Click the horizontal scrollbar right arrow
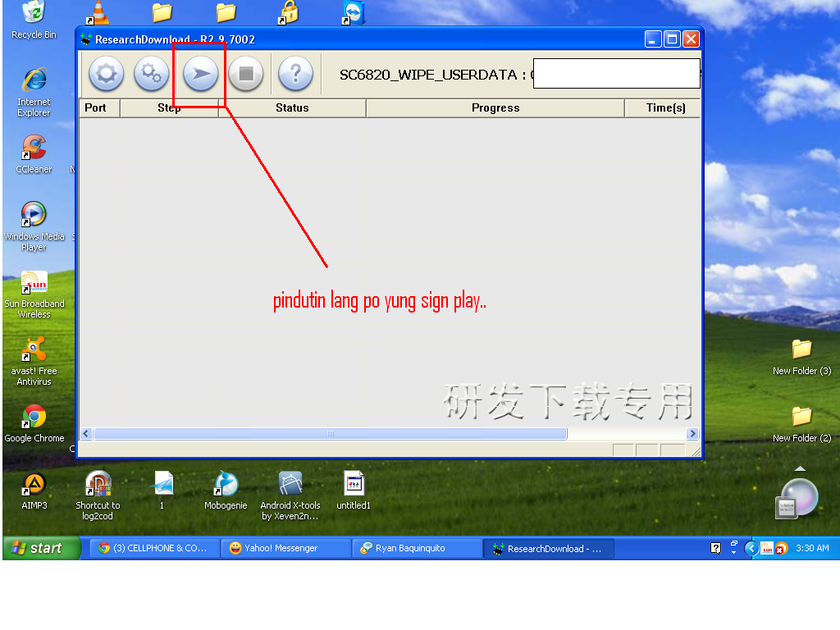 pos(692,434)
